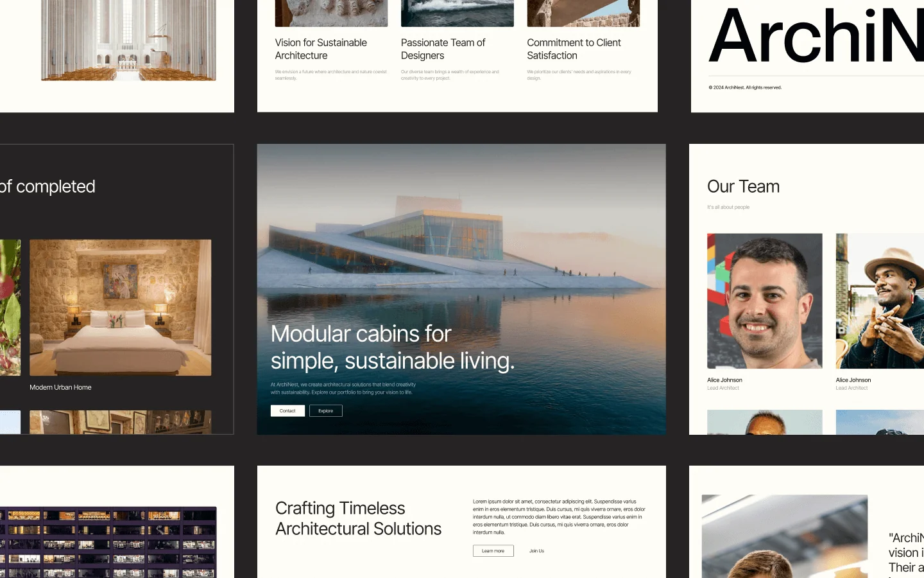The width and height of the screenshot is (924, 578).
Task: Open the smiling man team member photo
Action: click(764, 301)
